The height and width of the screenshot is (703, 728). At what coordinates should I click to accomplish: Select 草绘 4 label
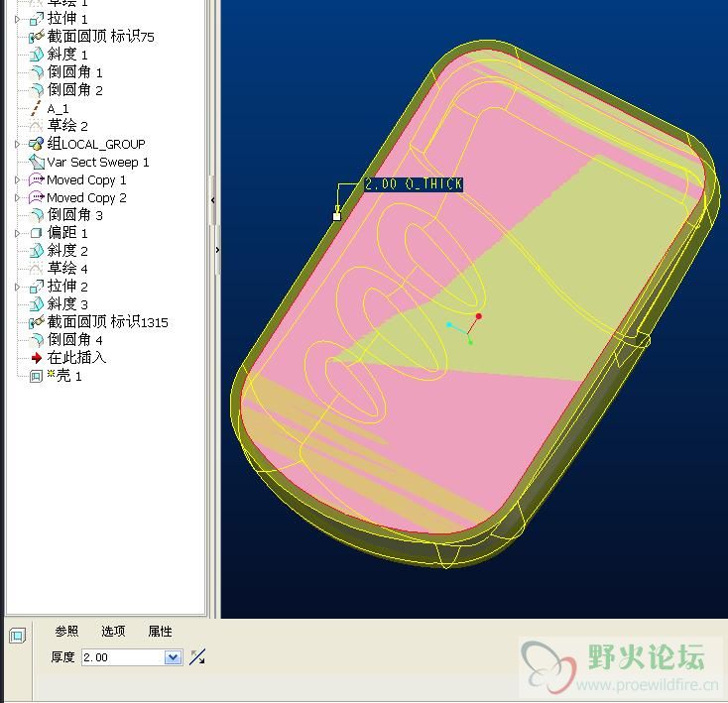[67, 269]
